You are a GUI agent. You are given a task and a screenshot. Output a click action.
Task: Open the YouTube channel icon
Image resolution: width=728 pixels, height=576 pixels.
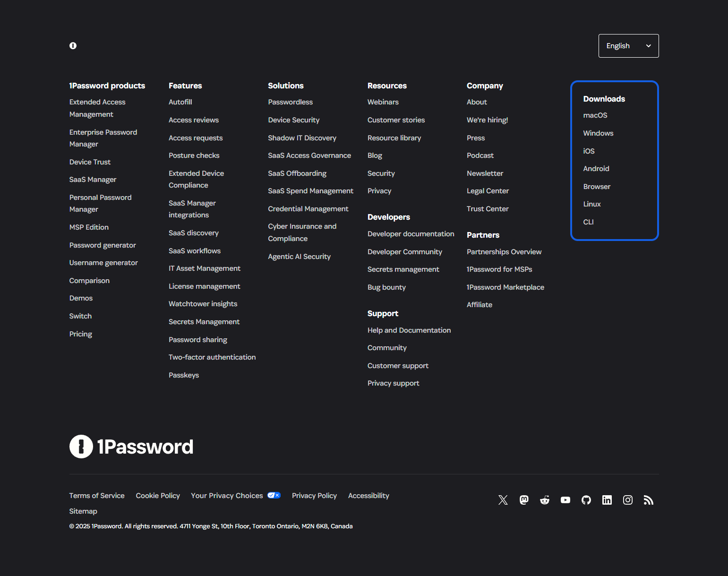point(565,500)
